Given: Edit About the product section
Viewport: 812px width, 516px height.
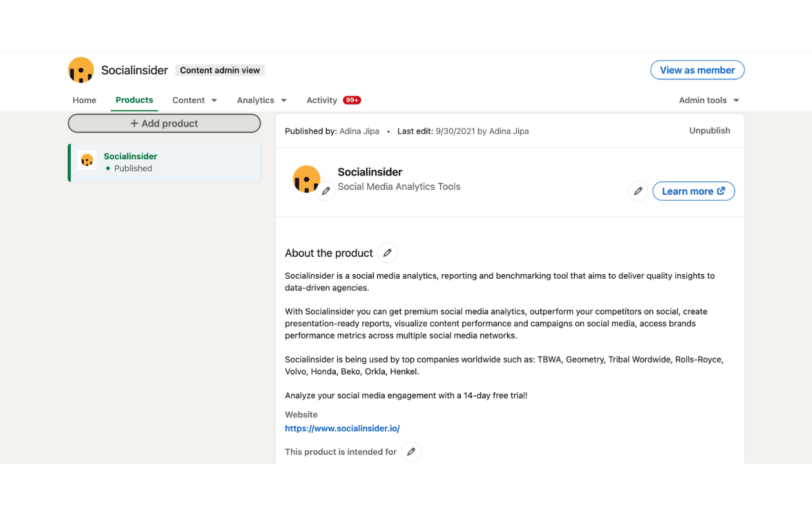Looking at the screenshot, I should [x=387, y=253].
